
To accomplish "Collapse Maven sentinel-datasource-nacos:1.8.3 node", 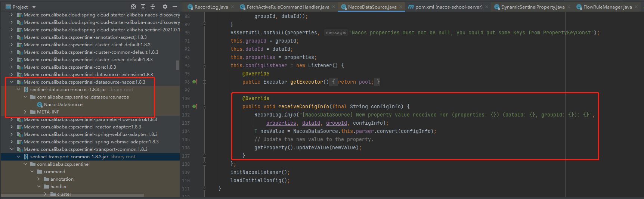I will pos(12,82).
